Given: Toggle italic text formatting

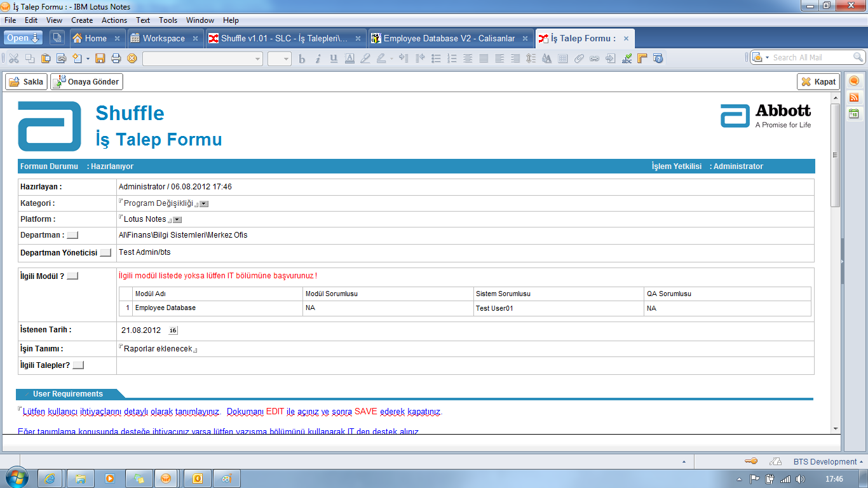Looking at the screenshot, I should pos(317,58).
